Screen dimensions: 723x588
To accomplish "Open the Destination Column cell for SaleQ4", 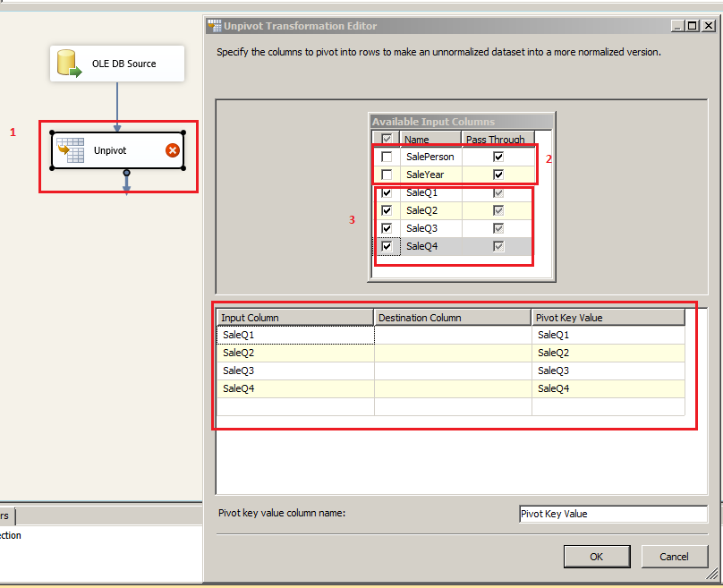I will coord(452,388).
